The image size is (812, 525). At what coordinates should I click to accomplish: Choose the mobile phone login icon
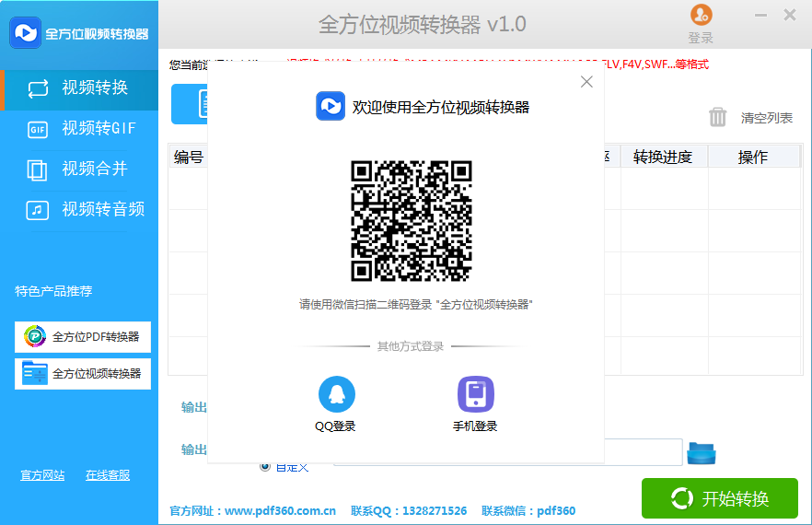475,395
